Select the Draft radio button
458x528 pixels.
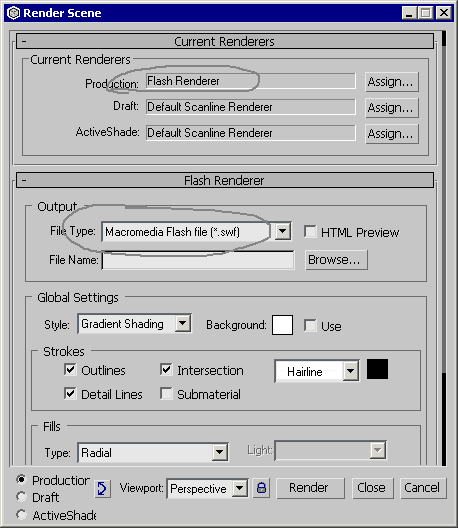[21, 497]
